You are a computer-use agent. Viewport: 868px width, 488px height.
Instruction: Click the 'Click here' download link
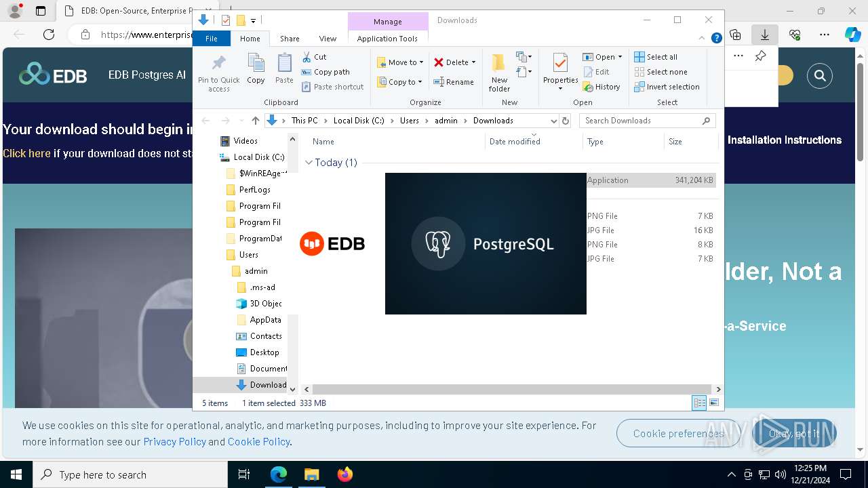26,154
